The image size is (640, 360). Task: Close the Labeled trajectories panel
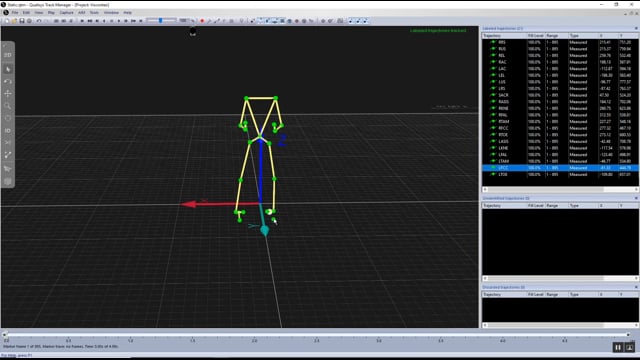coord(636,29)
